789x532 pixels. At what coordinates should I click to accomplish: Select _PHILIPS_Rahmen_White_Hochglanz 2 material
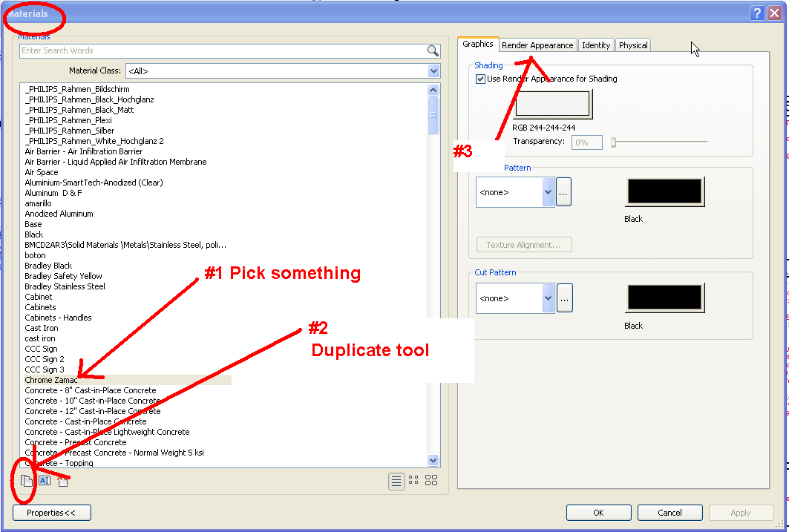(94, 141)
